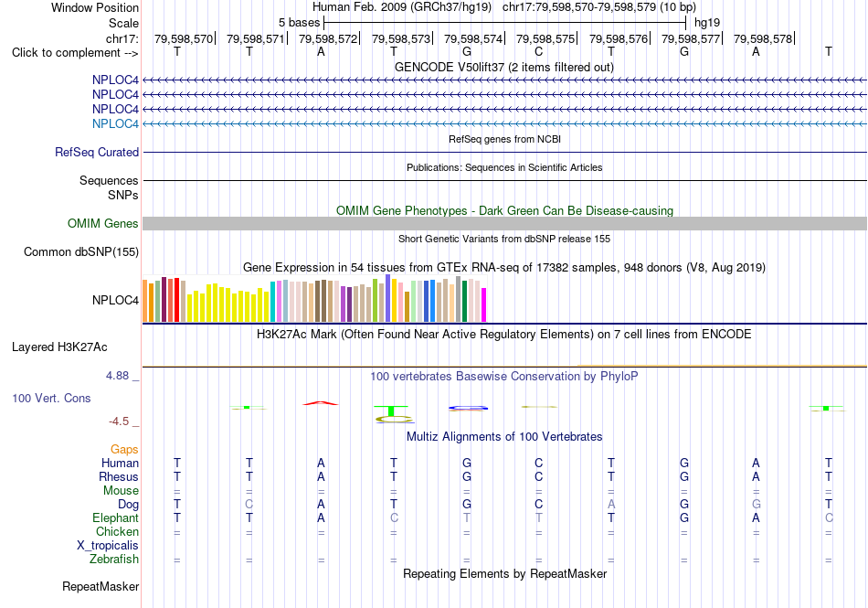This screenshot has width=868, height=608.
Task: Click the Dog alignment row label
Action: point(128,504)
